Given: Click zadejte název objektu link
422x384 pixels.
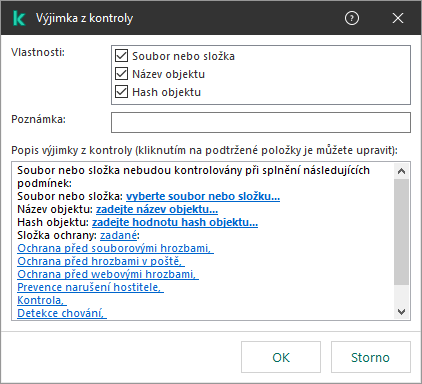Looking at the screenshot, I should click(x=157, y=209).
